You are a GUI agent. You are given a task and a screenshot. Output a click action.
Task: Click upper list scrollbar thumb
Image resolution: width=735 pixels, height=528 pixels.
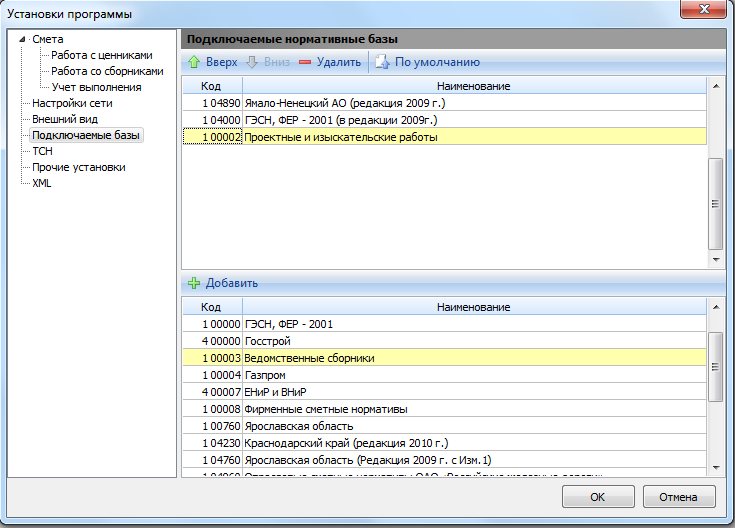click(x=715, y=204)
